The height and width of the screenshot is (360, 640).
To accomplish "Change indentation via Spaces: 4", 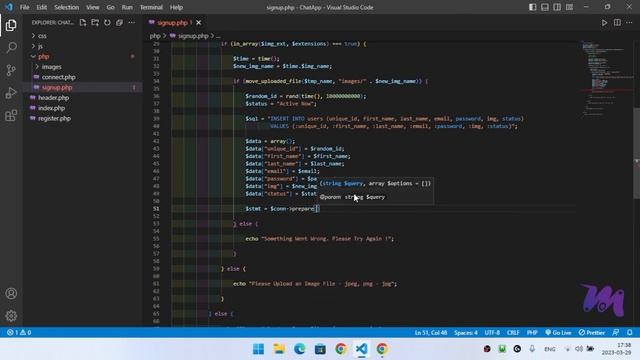I will point(466,333).
